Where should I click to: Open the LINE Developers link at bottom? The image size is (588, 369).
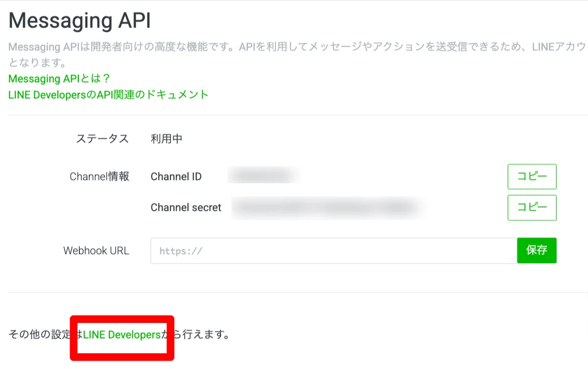(122, 335)
